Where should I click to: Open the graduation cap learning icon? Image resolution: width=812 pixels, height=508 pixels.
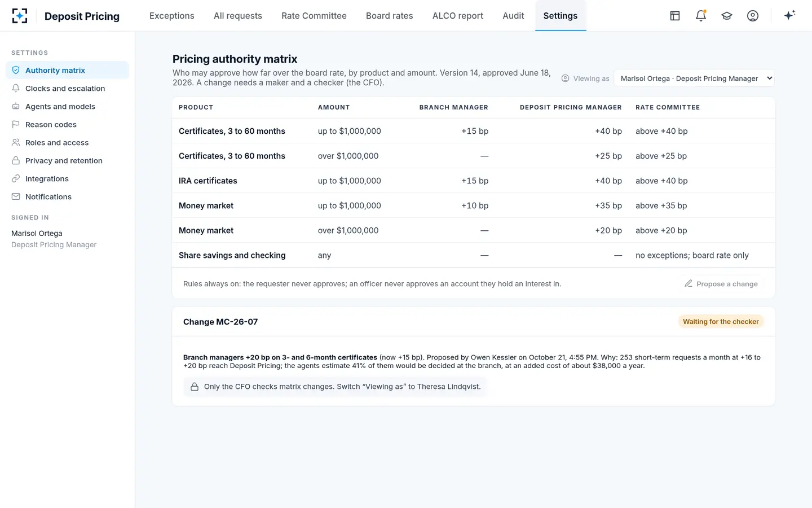(727, 16)
